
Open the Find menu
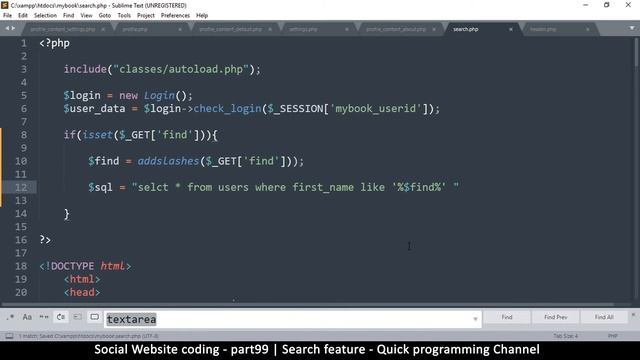[69, 16]
